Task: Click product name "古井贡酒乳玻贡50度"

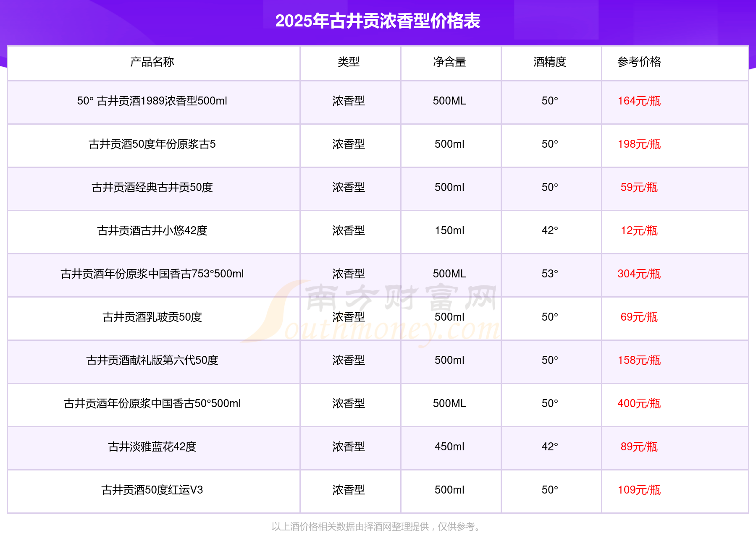Action: pos(152,317)
